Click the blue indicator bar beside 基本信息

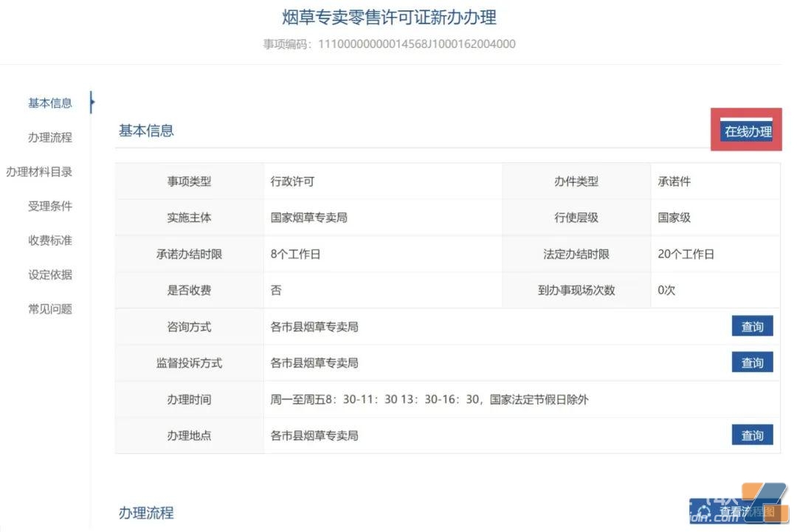(91, 103)
